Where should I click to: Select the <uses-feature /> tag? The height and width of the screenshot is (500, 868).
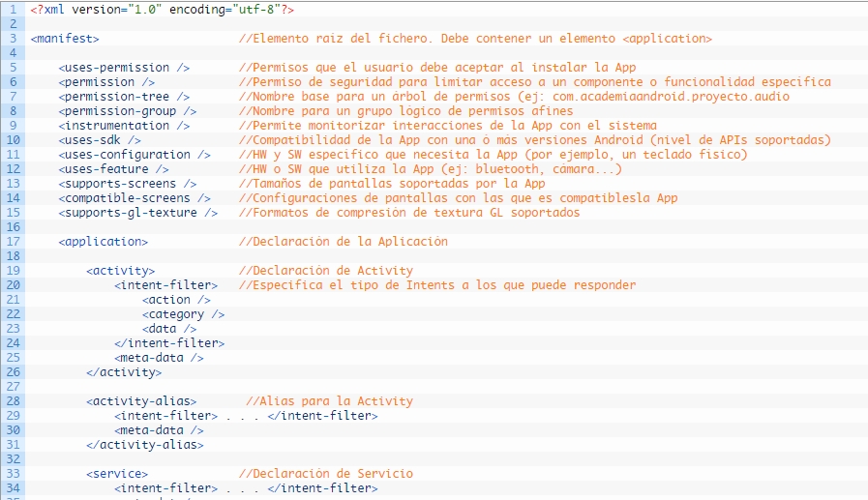click(x=113, y=168)
